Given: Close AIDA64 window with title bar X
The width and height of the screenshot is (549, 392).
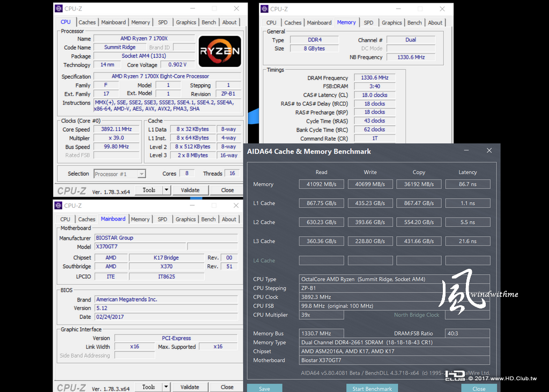Looking at the screenshot, I should [x=489, y=150].
